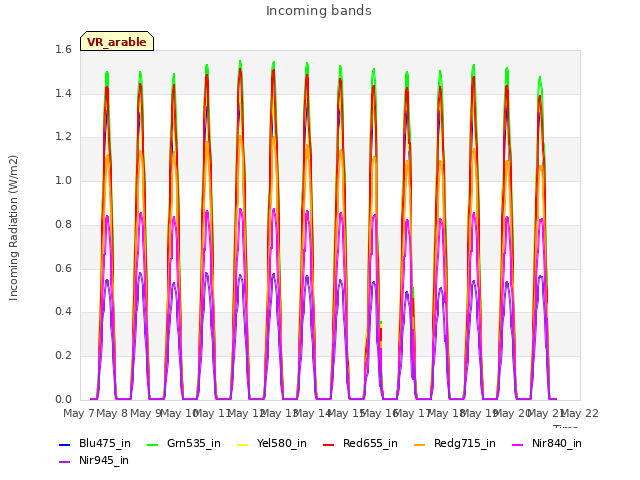Click the yellow Yel580_in legend swatch
The width and height of the screenshot is (640, 480).
[242, 444]
